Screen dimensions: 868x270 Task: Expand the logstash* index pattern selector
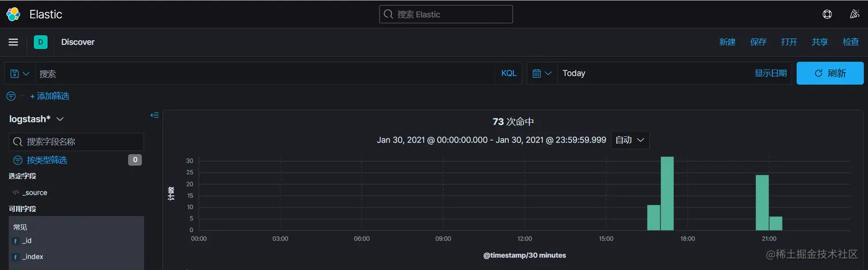pyautogui.click(x=37, y=119)
